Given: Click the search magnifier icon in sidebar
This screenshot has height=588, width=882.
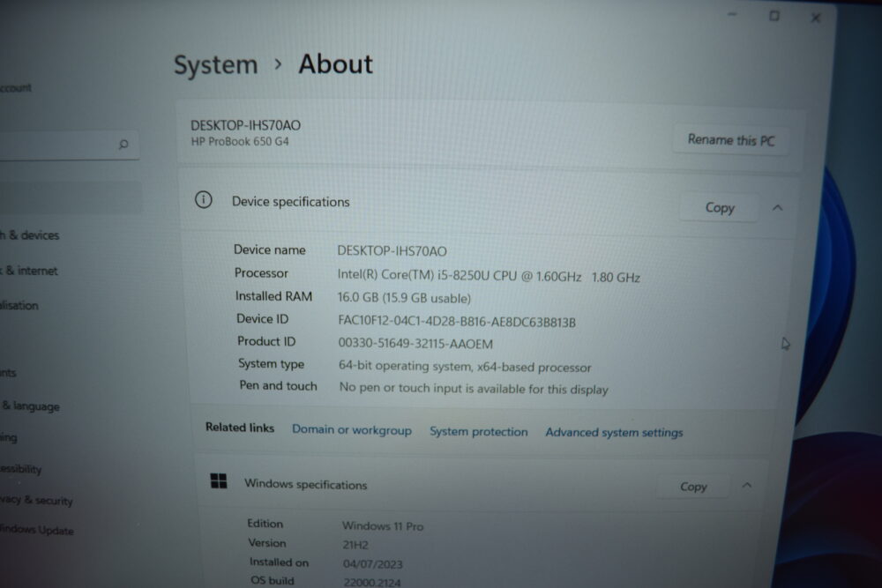Looking at the screenshot, I should [x=123, y=145].
